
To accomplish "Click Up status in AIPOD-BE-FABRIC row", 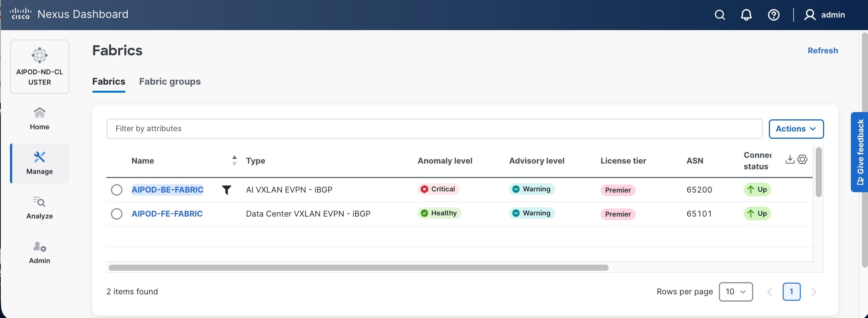I will (757, 190).
